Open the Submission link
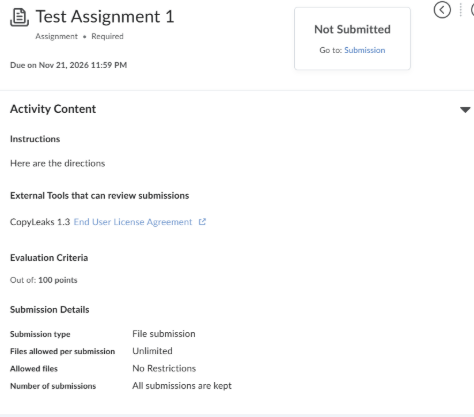The height and width of the screenshot is (417, 474). click(365, 50)
